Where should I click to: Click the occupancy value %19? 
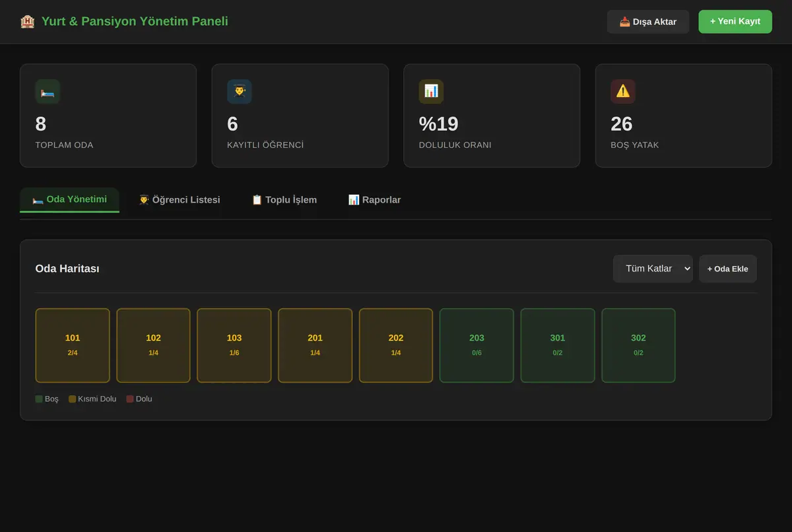click(x=439, y=124)
